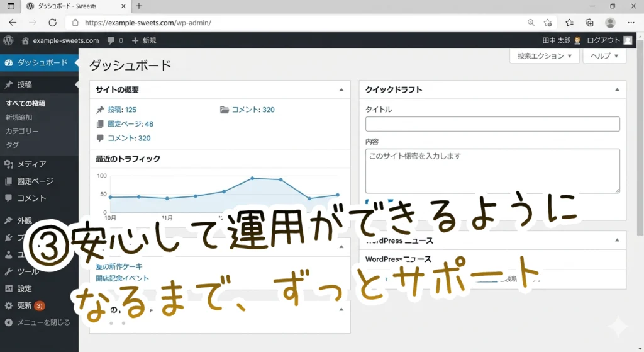This screenshot has width=644, height=352.
Task: Open the browser favorites list
Action: point(569,23)
